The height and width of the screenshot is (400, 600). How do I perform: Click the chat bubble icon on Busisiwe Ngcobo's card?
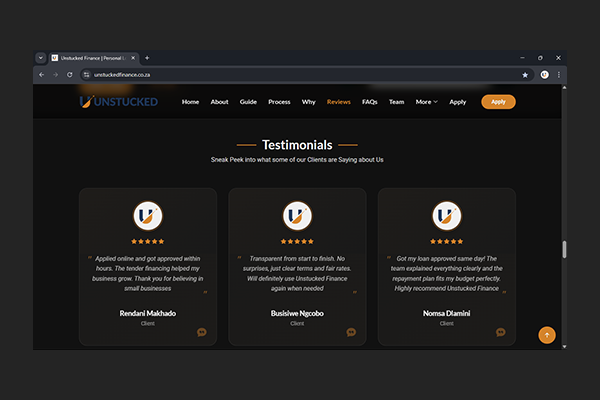click(x=351, y=332)
